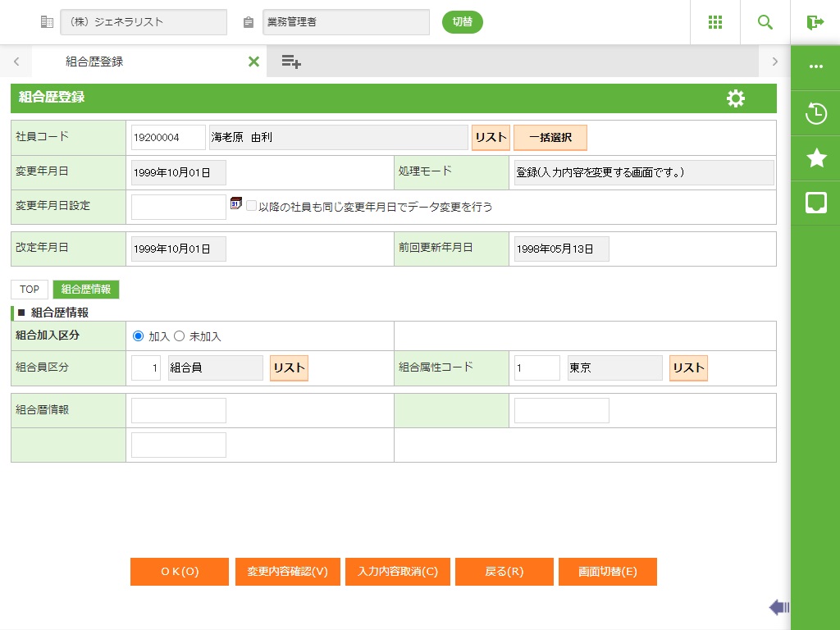
Task: Select the 加入 radio button
Action: (x=138, y=336)
